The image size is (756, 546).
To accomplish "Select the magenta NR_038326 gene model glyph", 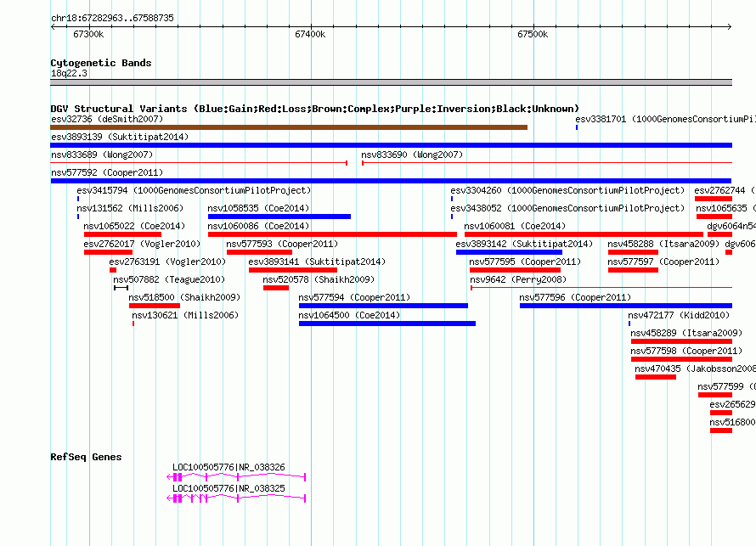I will [236, 477].
